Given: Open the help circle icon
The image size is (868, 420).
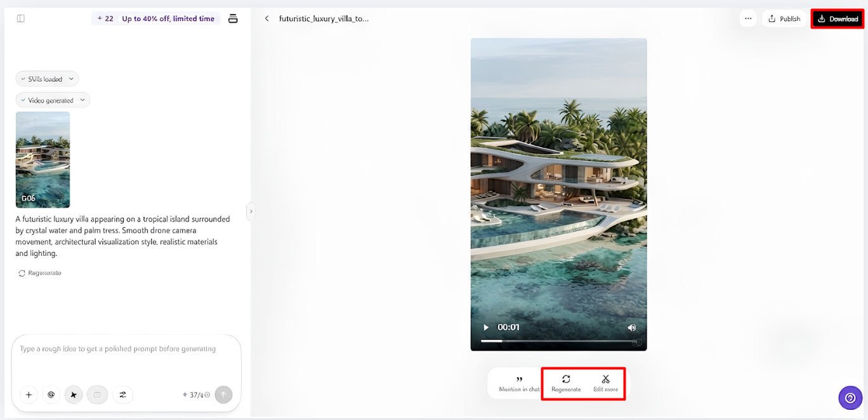Looking at the screenshot, I should click(x=850, y=398).
